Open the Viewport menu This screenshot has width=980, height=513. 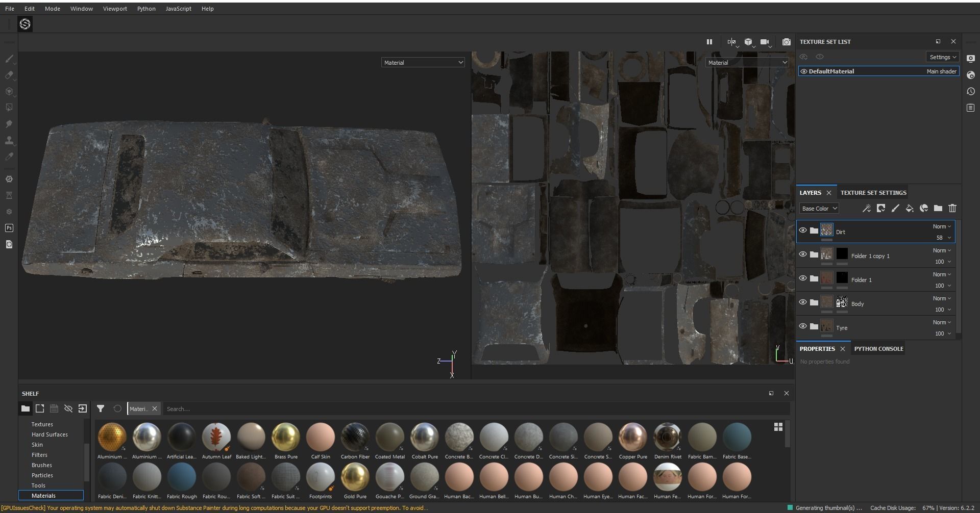115,9
